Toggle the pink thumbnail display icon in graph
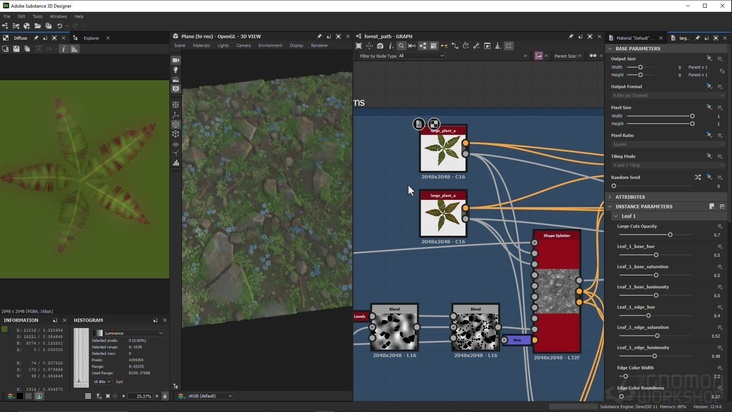 pos(538,56)
